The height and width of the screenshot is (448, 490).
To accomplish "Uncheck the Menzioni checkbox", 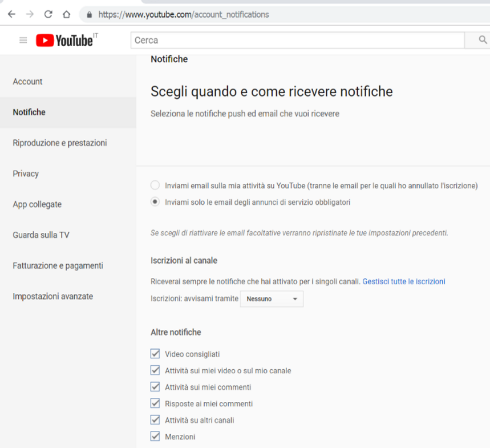I will 155,437.
